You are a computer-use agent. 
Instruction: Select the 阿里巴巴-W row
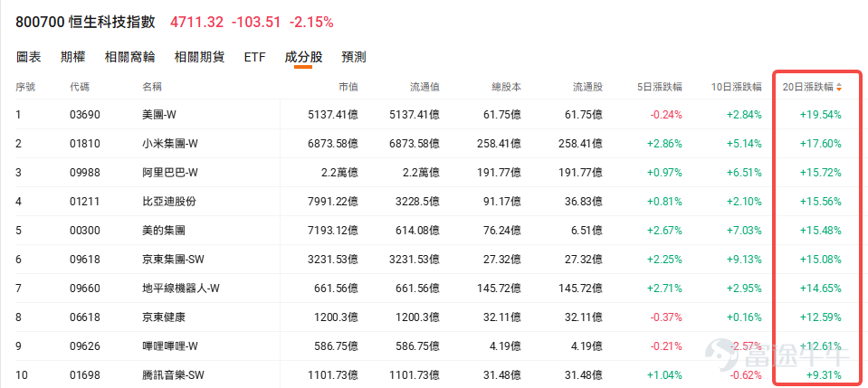[x=437, y=173]
